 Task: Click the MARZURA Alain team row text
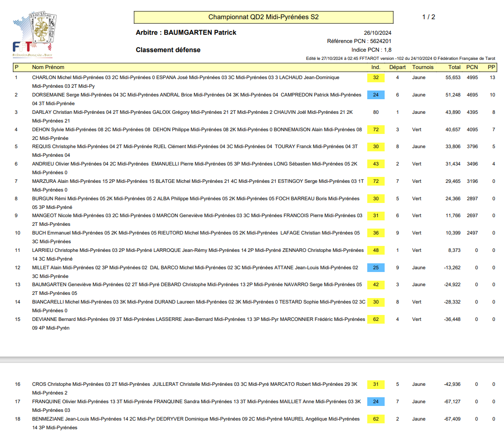198,185
